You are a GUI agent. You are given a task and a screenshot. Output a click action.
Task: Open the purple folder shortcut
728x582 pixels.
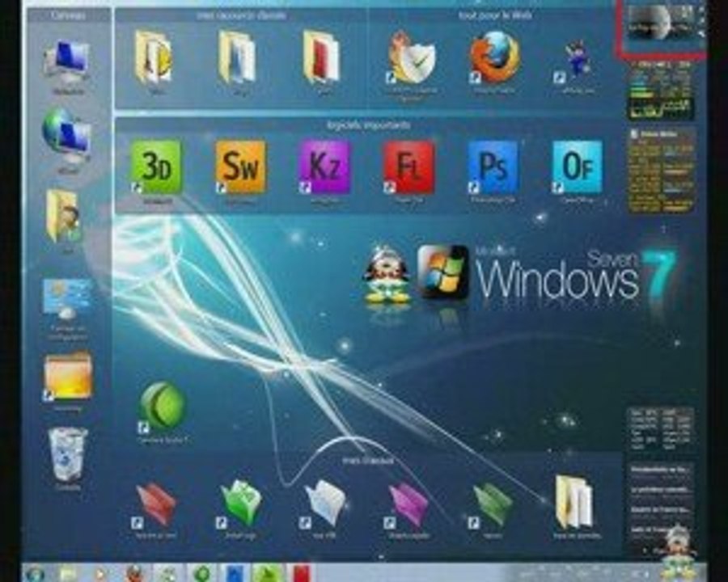tap(408, 506)
